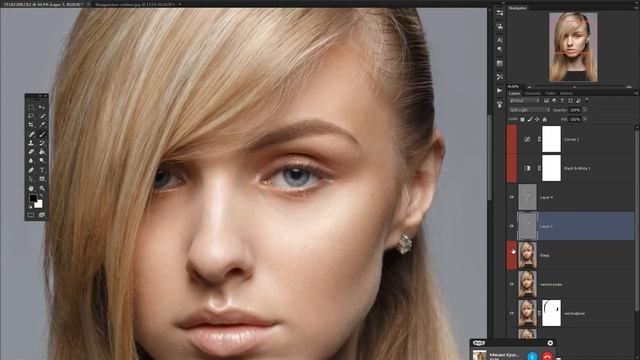
Task: Select the Eraser tool
Action: pos(31,152)
